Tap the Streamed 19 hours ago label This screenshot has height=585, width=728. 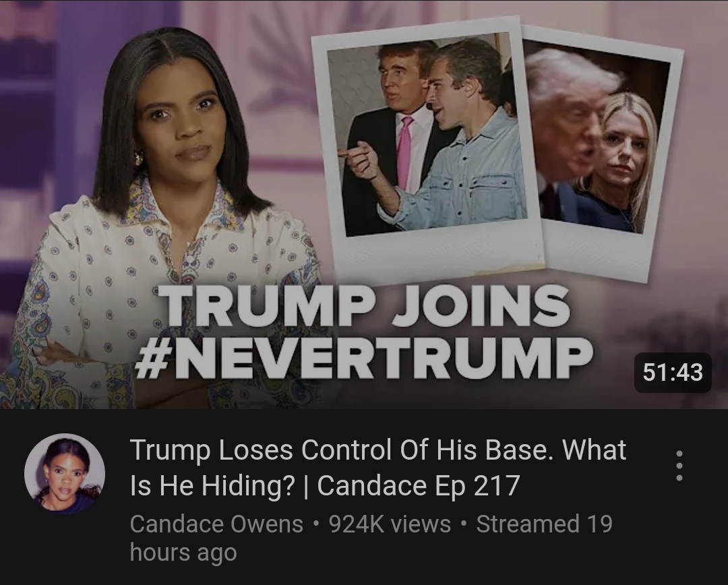371,538
